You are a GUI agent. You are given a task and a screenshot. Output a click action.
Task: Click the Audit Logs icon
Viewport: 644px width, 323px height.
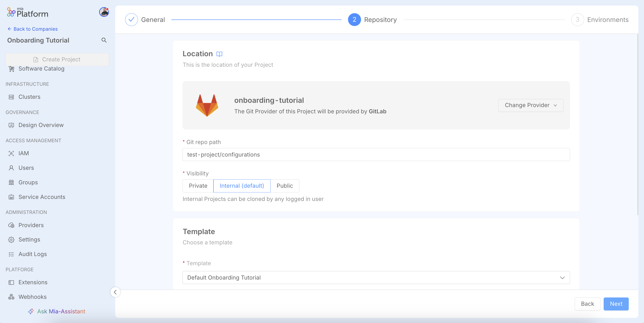tap(11, 254)
